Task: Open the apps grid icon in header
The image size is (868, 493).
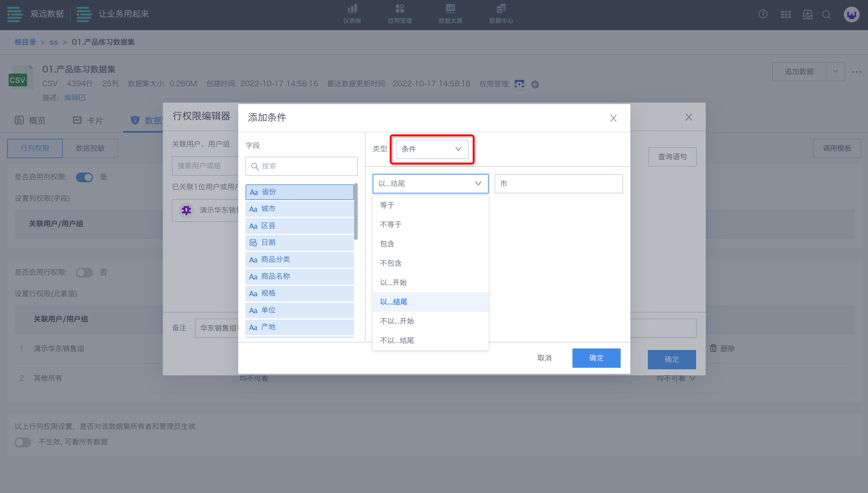Action: point(786,14)
